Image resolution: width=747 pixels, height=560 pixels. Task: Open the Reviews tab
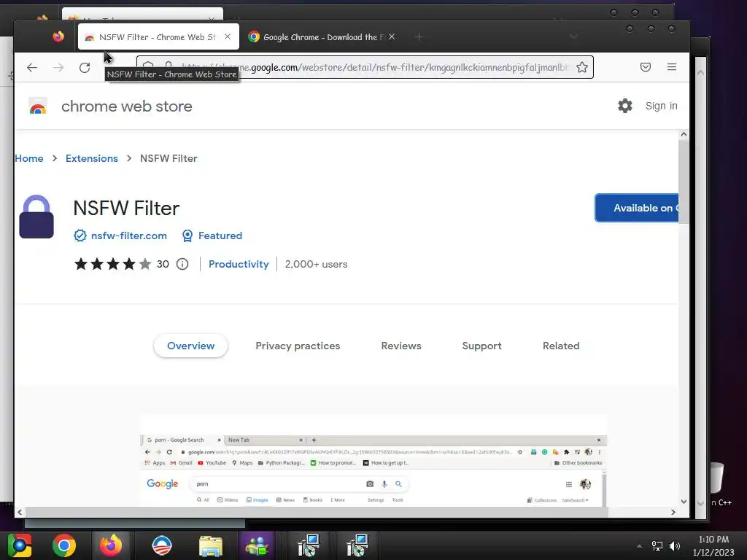click(x=401, y=346)
